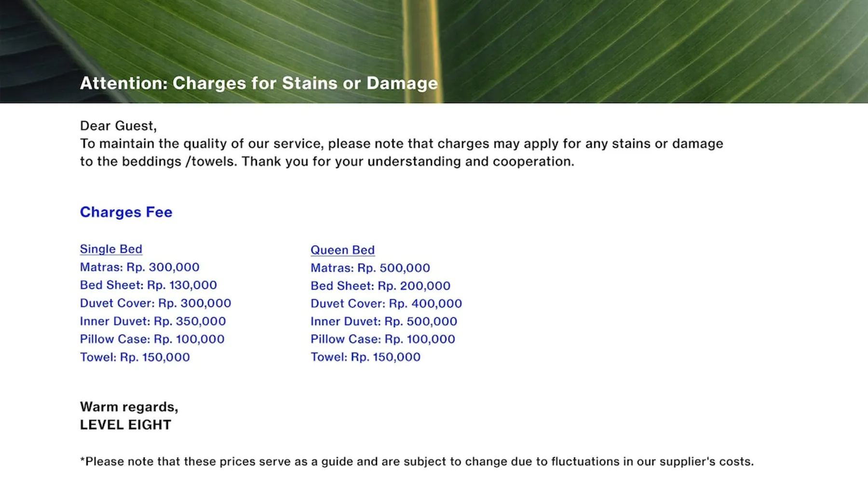Click Duvet Cover Rp. 400,000 line
The height and width of the screenshot is (482, 868).
pos(386,304)
